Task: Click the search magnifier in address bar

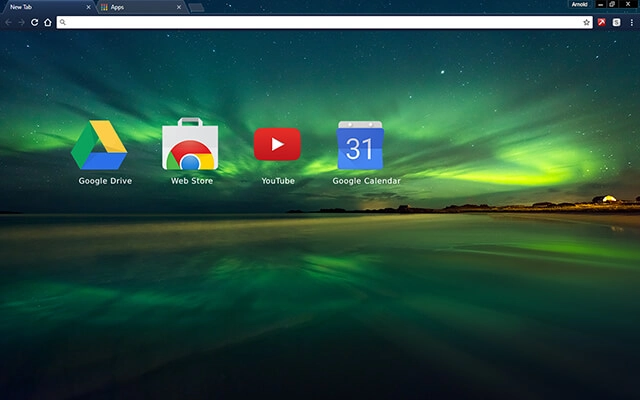Action: (x=62, y=22)
